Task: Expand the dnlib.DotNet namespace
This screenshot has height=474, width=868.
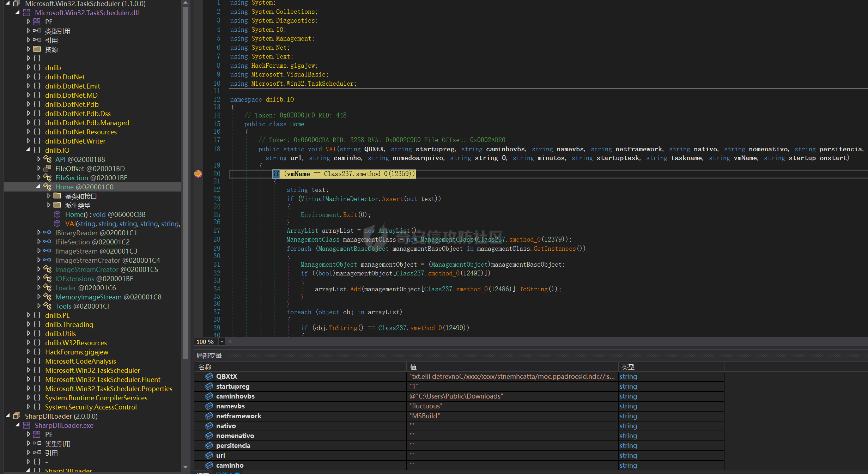Action: coord(29,77)
